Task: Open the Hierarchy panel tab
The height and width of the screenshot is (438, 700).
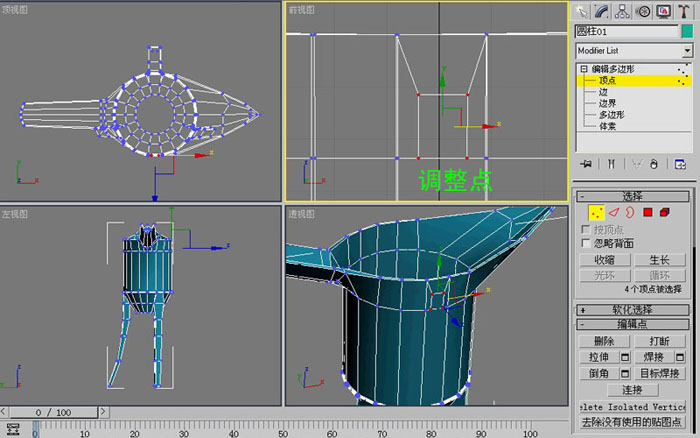Action: [622, 12]
